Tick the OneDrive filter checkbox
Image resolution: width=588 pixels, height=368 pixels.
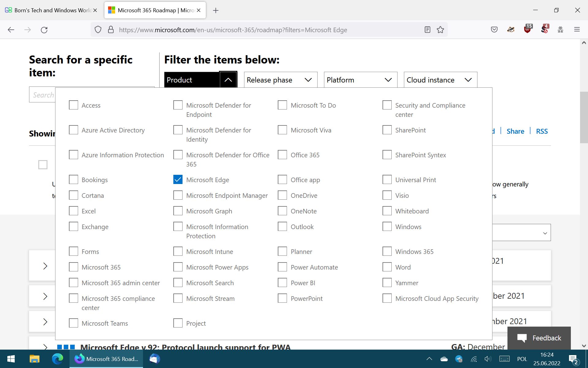point(282,195)
